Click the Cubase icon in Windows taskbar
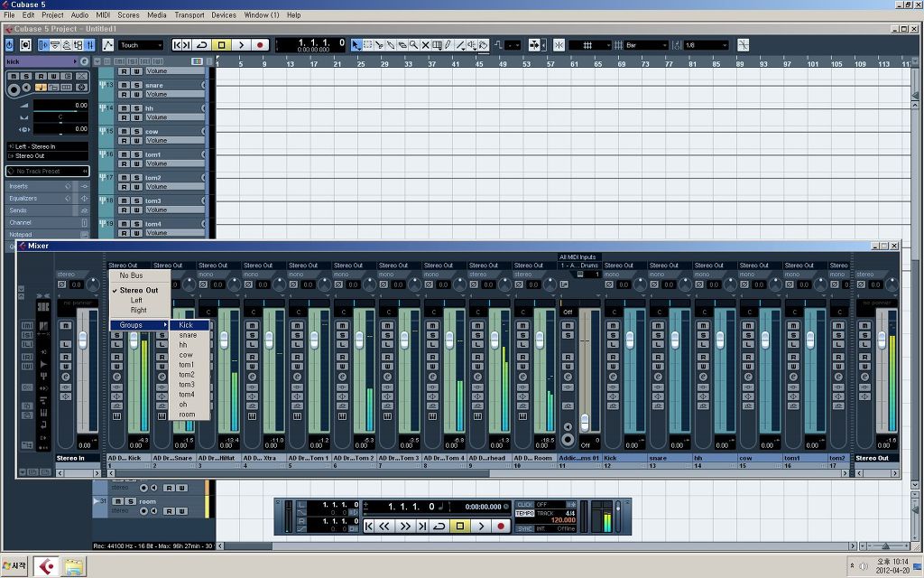Viewport: 924px width, 578px height. (x=47, y=567)
